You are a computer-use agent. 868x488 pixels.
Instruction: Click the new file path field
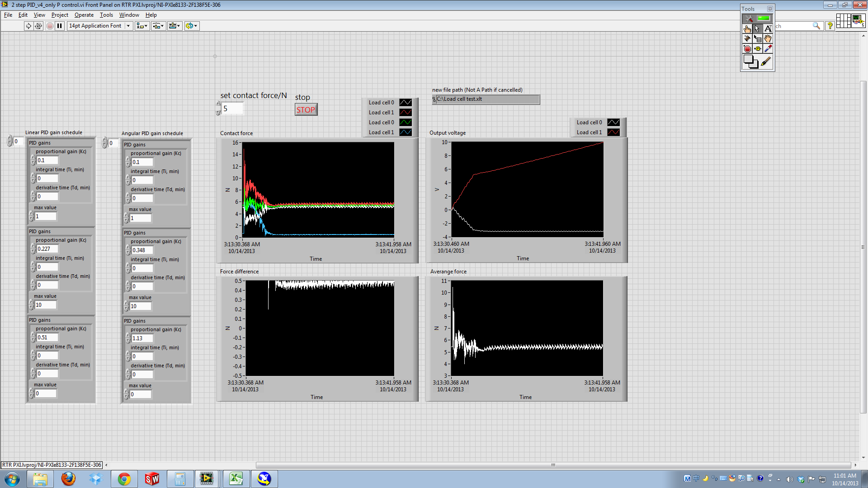[486, 99]
